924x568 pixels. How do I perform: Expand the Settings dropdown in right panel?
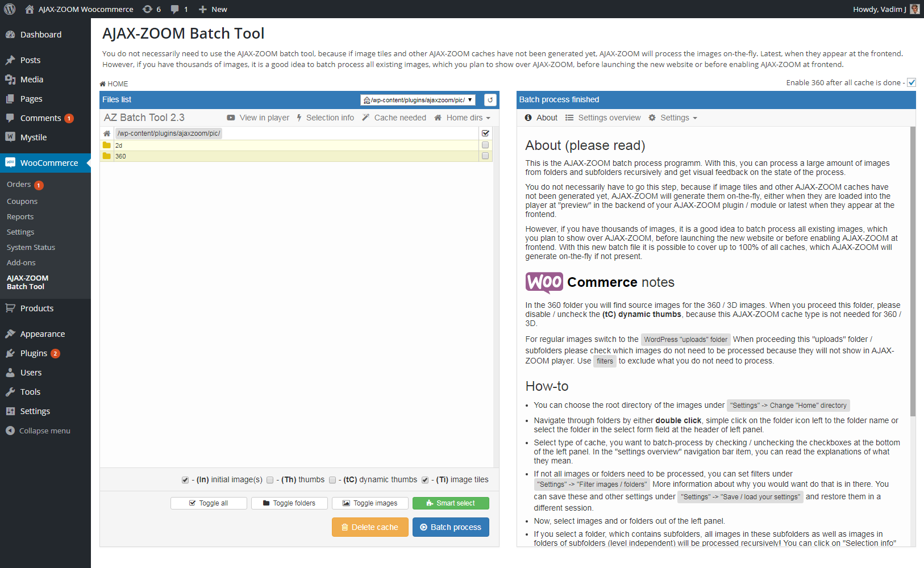point(673,118)
